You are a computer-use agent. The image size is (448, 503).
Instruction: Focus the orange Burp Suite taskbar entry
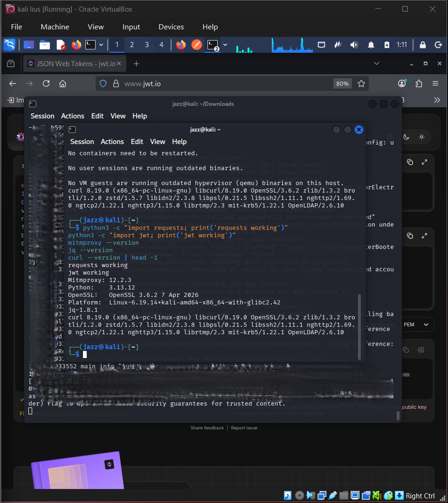(x=197, y=45)
